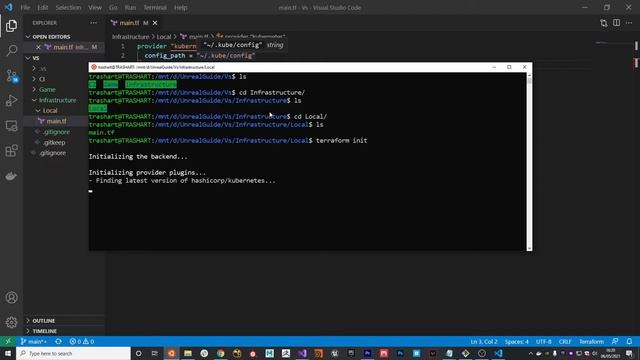Click Local in the breadcrumb path
This screenshot has width=640, height=360.
tap(164, 37)
